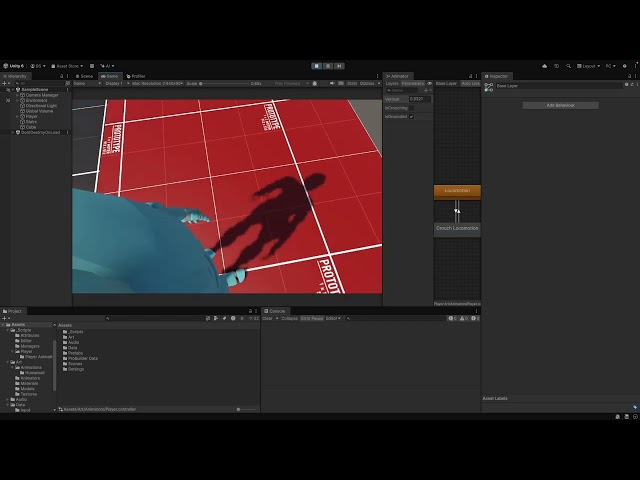Toggle the Console Error Pause button
Image resolution: width=640 pixels, height=480 pixels.
[312, 318]
